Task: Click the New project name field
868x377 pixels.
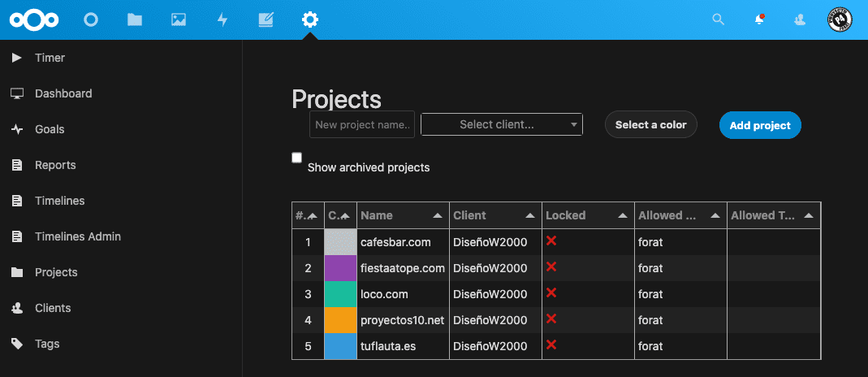Action: tap(362, 124)
